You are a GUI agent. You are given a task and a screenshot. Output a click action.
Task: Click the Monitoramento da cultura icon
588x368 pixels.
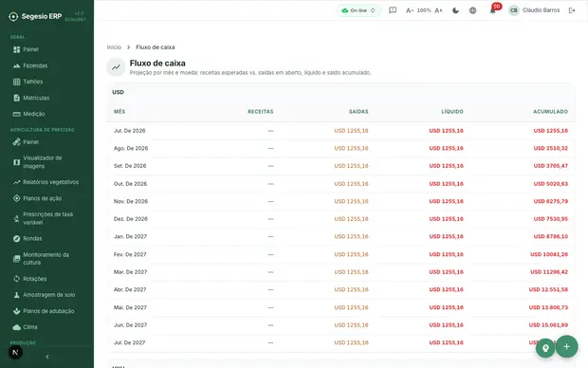(16, 259)
